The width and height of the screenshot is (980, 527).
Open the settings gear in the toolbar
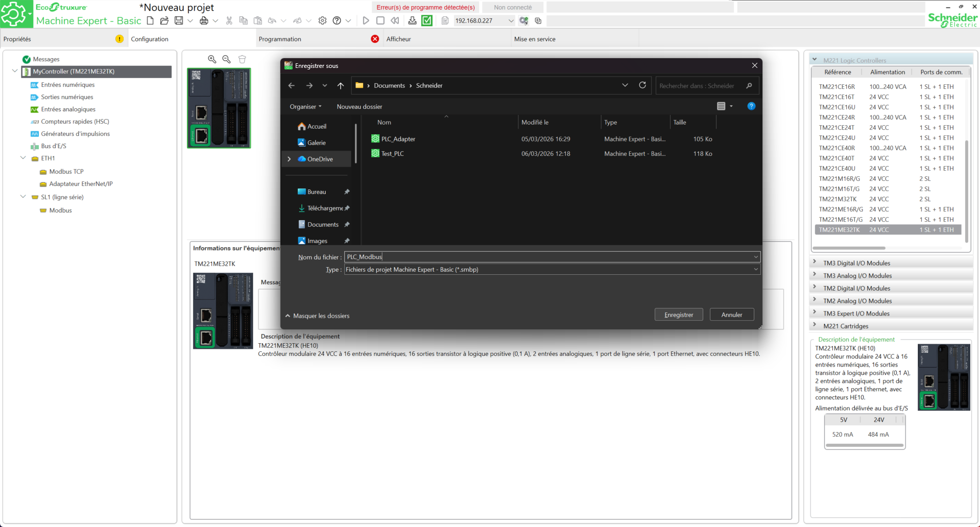point(322,20)
